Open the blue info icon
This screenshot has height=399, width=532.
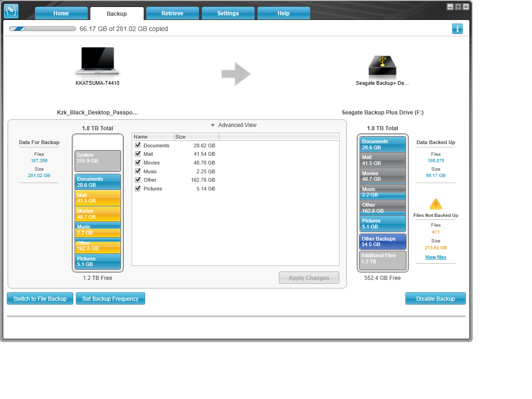pos(457,29)
